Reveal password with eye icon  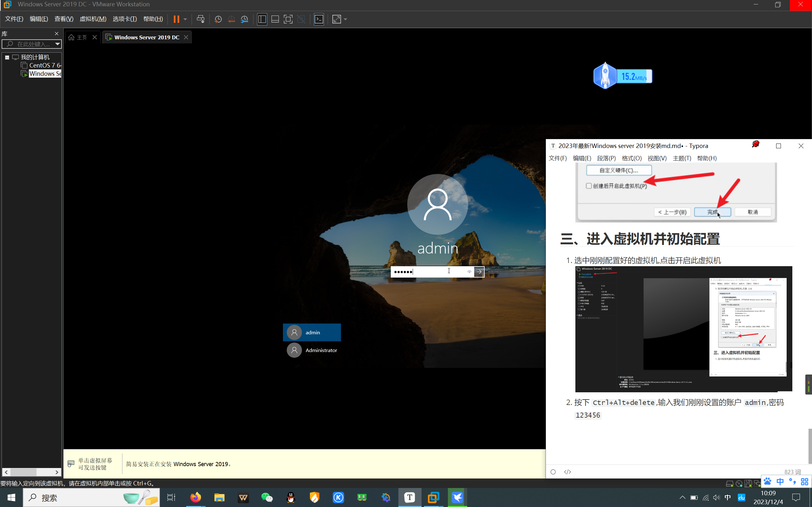(469, 272)
